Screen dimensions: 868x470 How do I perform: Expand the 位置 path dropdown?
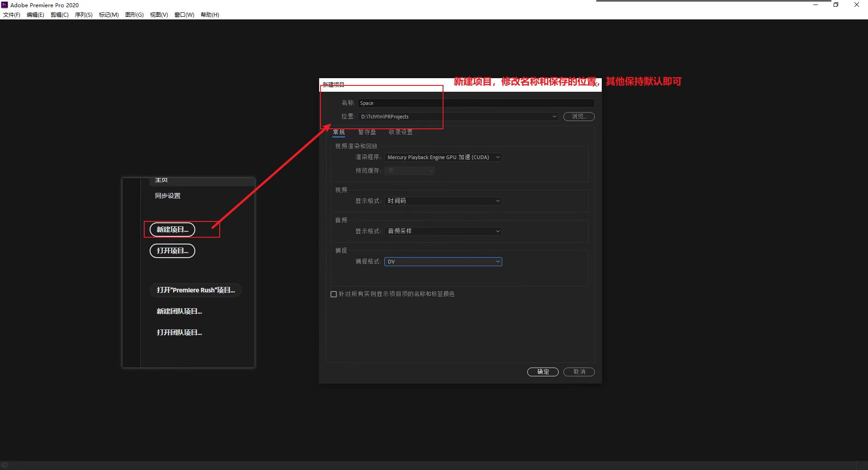coord(554,117)
